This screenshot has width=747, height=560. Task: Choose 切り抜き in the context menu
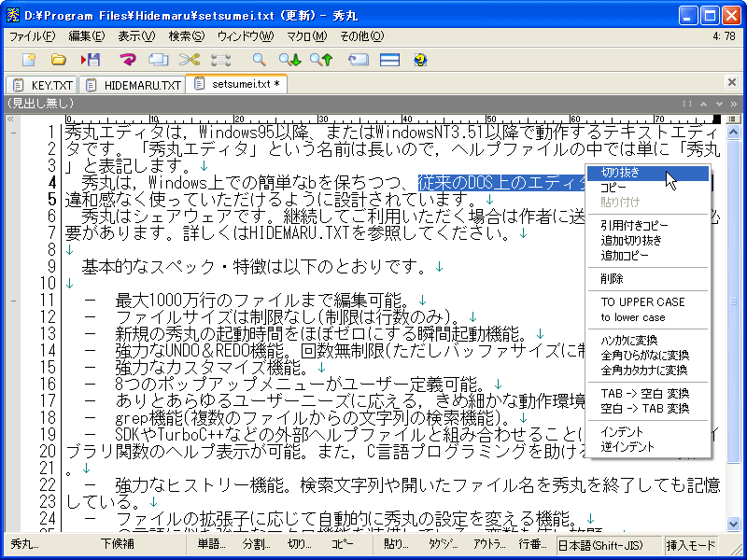(x=648, y=173)
